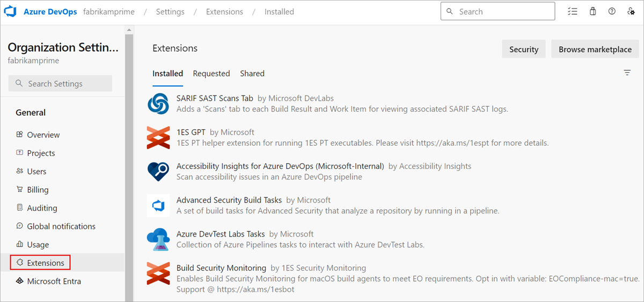This screenshot has height=302, width=644.
Task: Click the fabrikamprime breadcrumb link
Action: (x=109, y=11)
